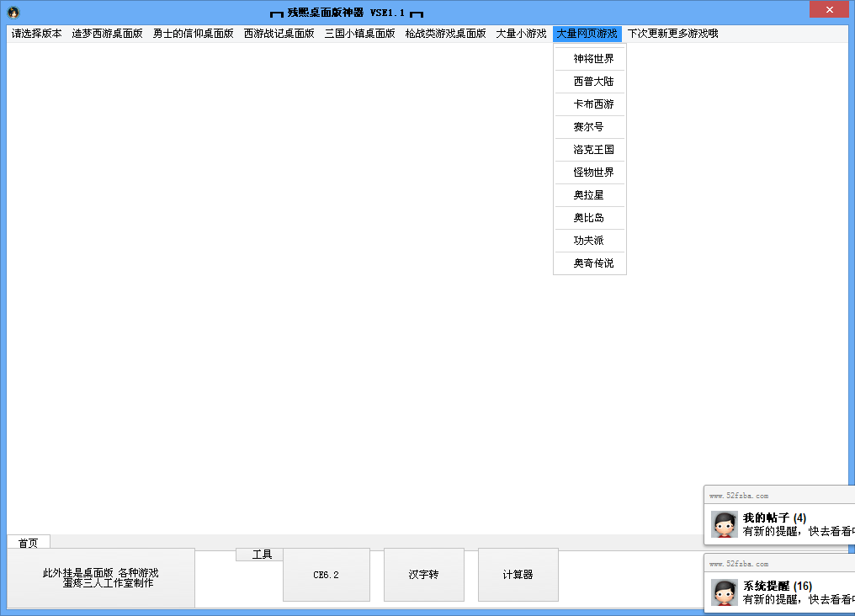Click the avatar icon beside 我的帖子

tap(724, 524)
